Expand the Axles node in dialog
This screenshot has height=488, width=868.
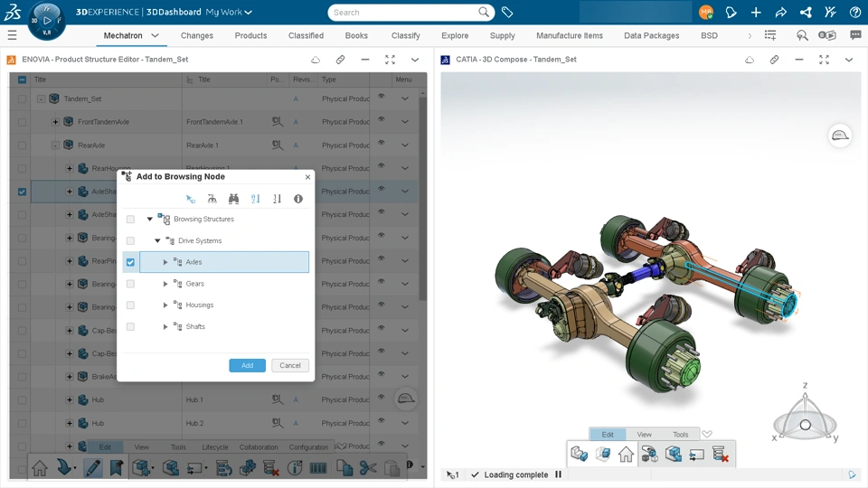click(165, 262)
